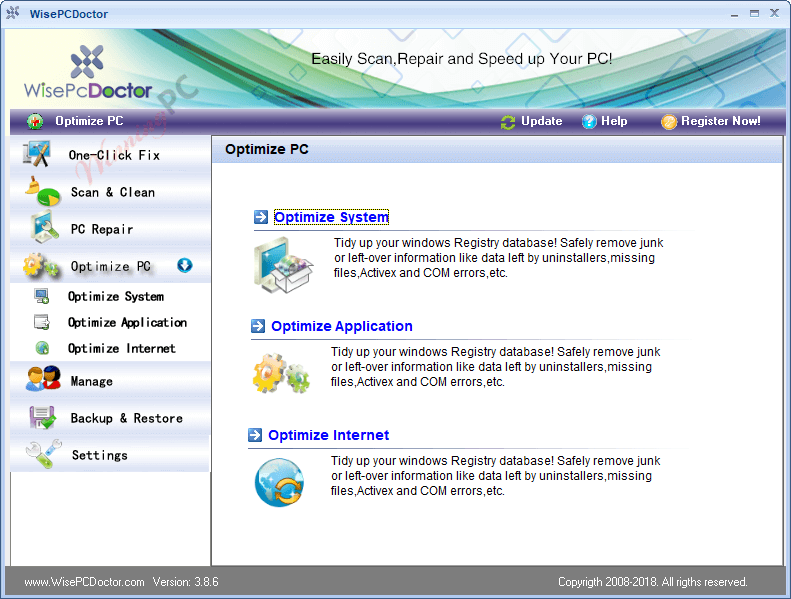
Task: Click the PC Repair magnifier icon
Action: click(x=44, y=228)
